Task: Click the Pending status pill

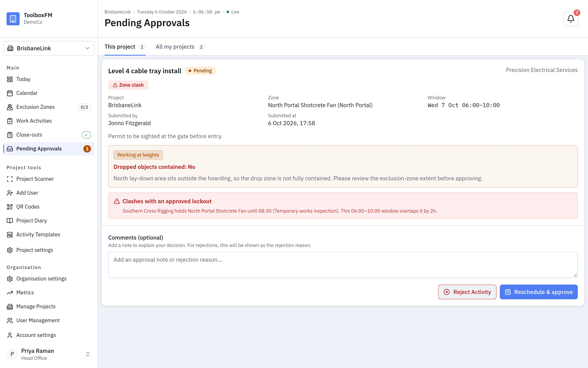Action: (200, 71)
